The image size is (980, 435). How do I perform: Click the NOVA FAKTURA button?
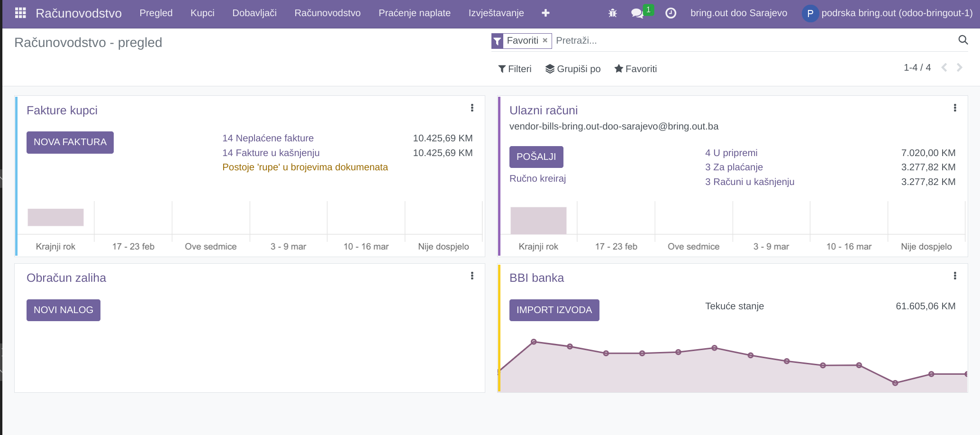pyautogui.click(x=70, y=142)
